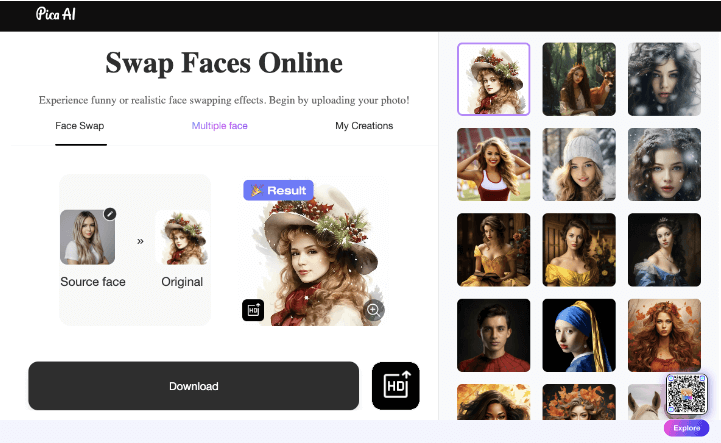Go to the My Creations tab

pos(364,126)
